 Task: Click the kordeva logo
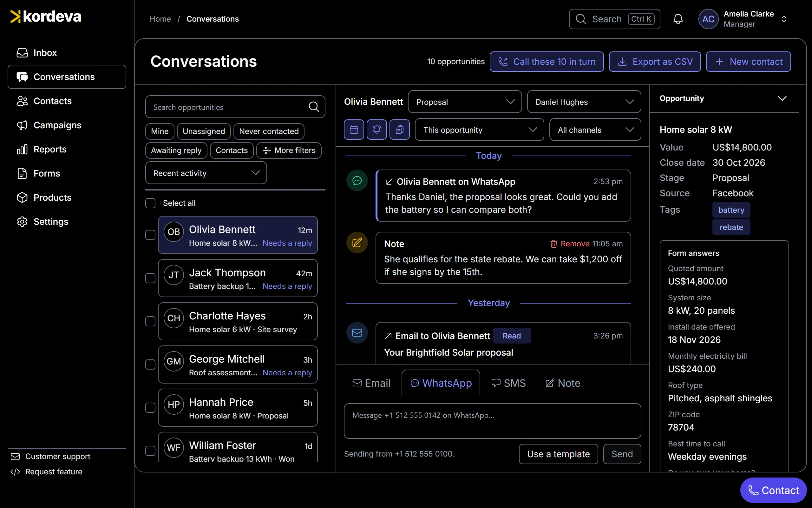tap(46, 17)
